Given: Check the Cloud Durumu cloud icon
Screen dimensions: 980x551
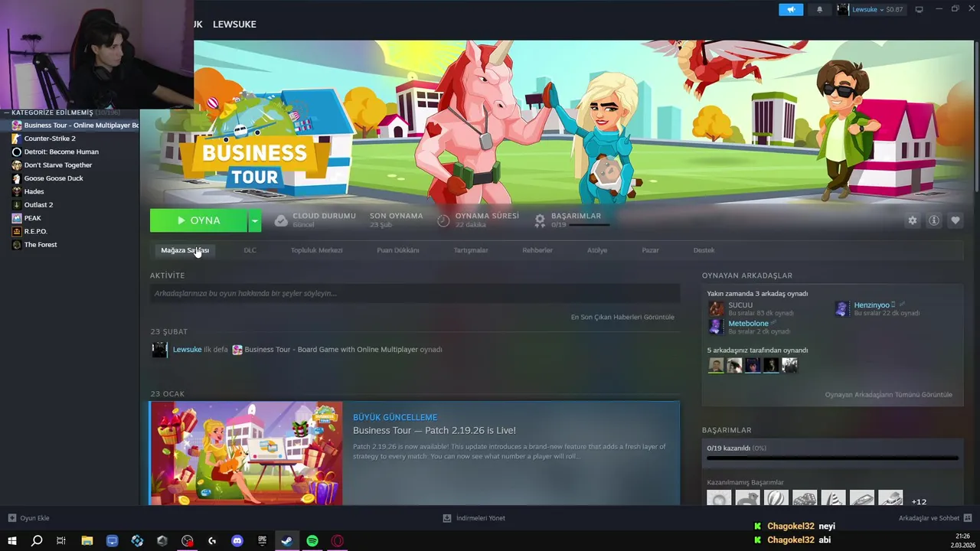Looking at the screenshot, I should (x=281, y=220).
